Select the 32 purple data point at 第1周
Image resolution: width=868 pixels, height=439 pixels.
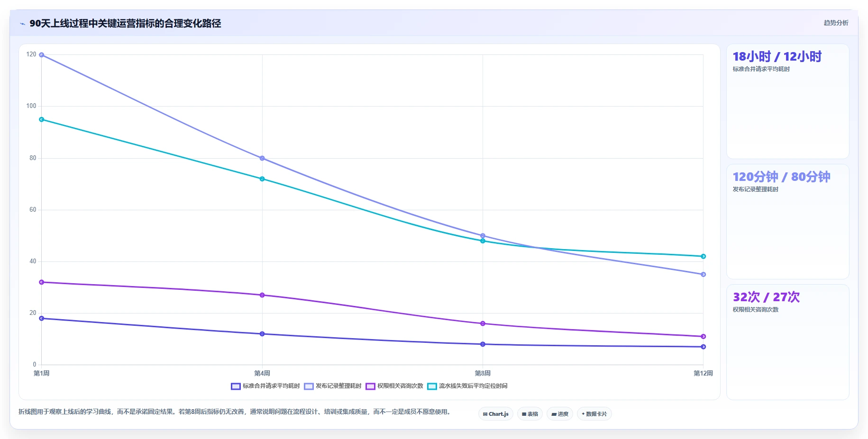tap(42, 282)
